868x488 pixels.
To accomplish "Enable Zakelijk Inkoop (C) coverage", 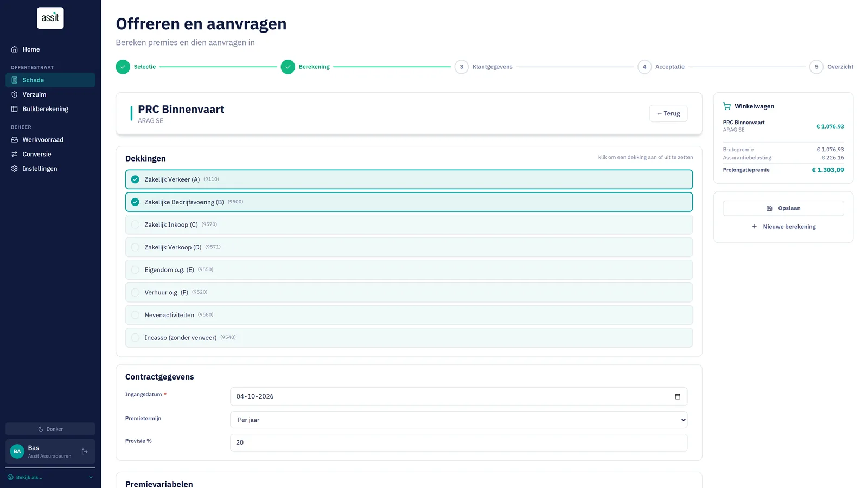I will pyautogui.click(x=409, y=224).
